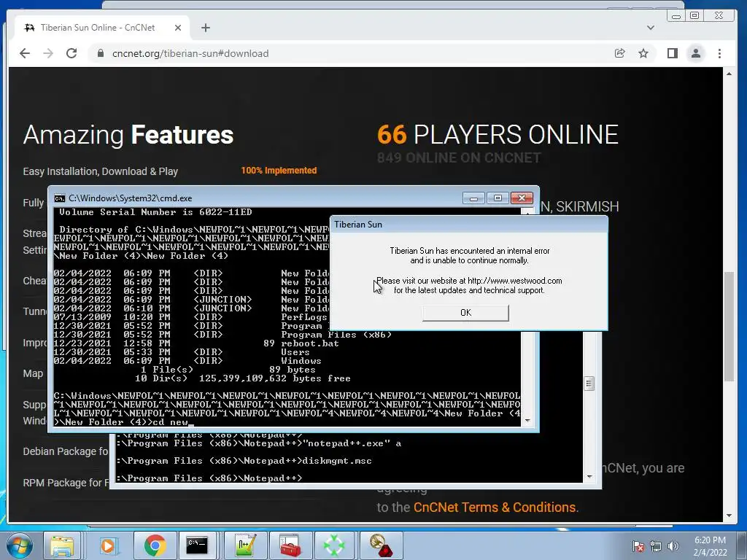This screenshot has height=560, width=747.
Task: Switch to Command Prompt on the taskbar
Action: click(197, 545)
